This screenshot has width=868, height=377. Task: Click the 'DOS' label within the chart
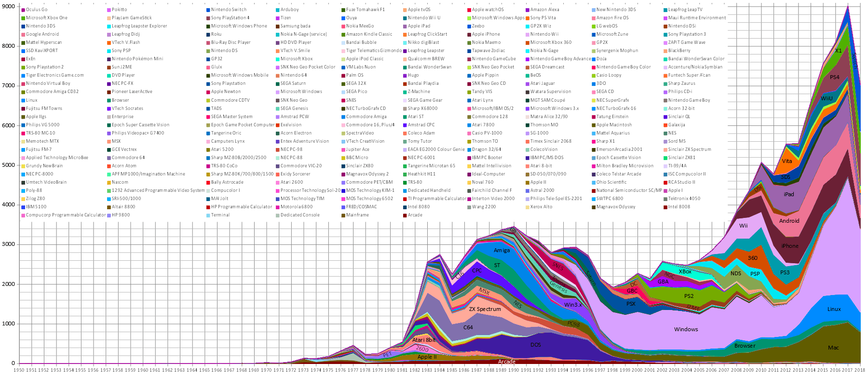coord(536,345)
